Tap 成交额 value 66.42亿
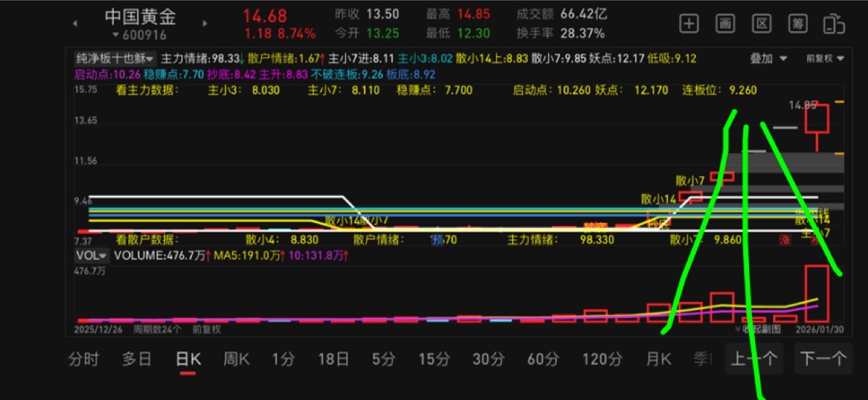Viewport: 868px width, 400px height. (x=584, y=14)
